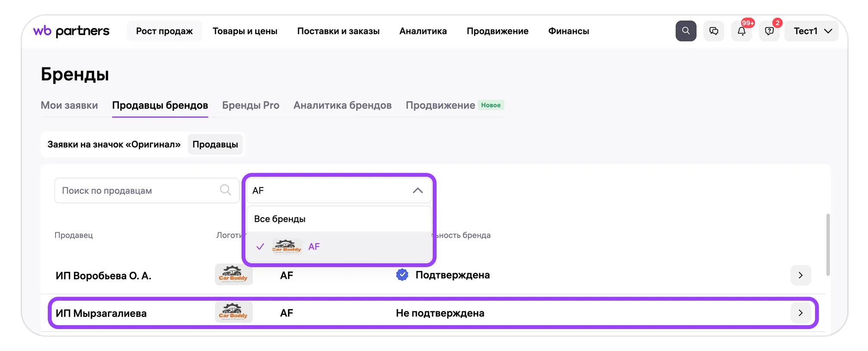Click the vertical scrollbar of sellers list
The width and height of the screenshot is (868, 351).
tap(828, 244)
